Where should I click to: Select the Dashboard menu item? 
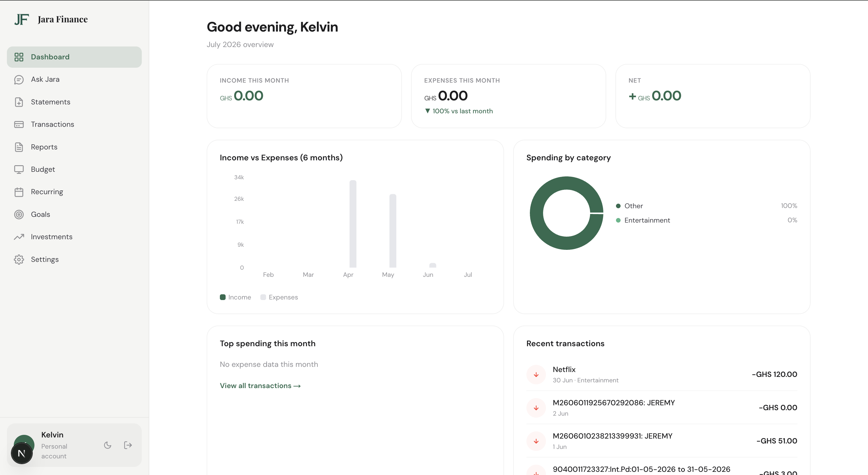[74, 57]
